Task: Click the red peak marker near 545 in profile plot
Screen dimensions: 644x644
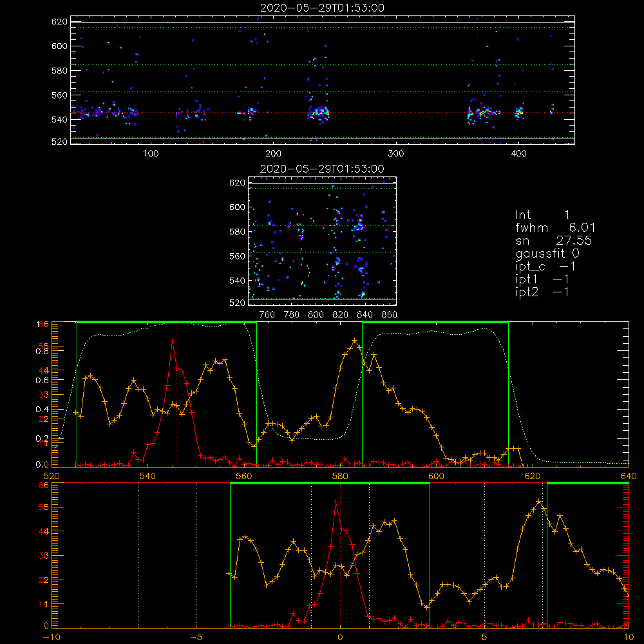Action: 173,341
